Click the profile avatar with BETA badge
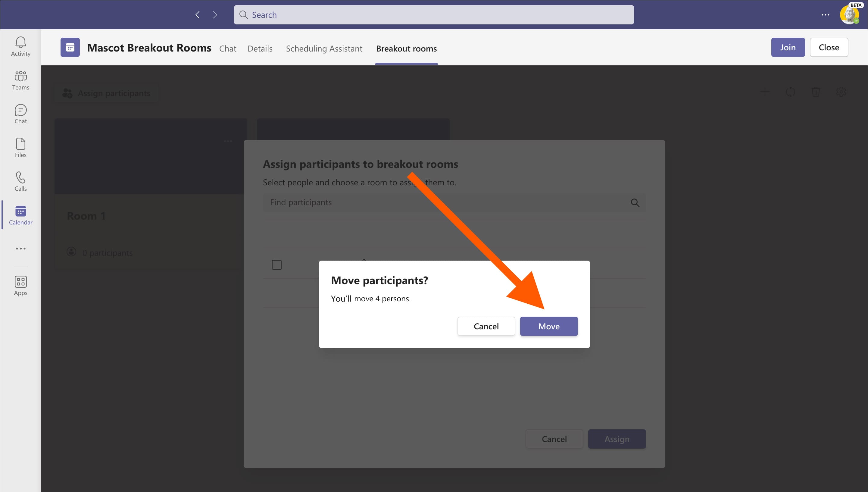The height and width of the screenshot is (492, 868). tap(849, 15)
